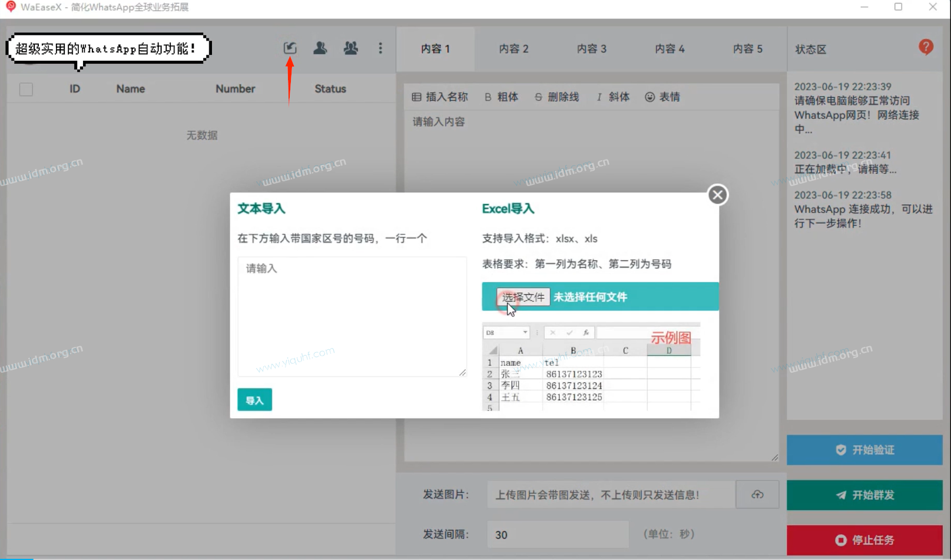Apply 斜体 italic formatting
951x560 pixels.
click(x=612, y=97)
